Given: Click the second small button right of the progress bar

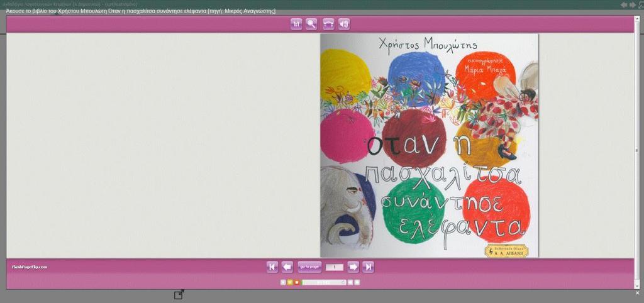Looking at the screenshot, I should [357, 282].
